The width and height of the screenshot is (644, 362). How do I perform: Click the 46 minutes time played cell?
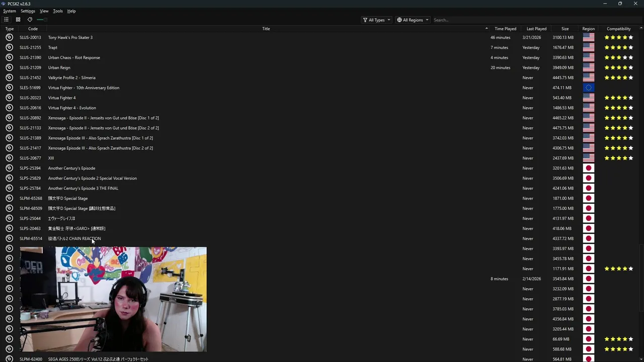click(x=500, y=37)
